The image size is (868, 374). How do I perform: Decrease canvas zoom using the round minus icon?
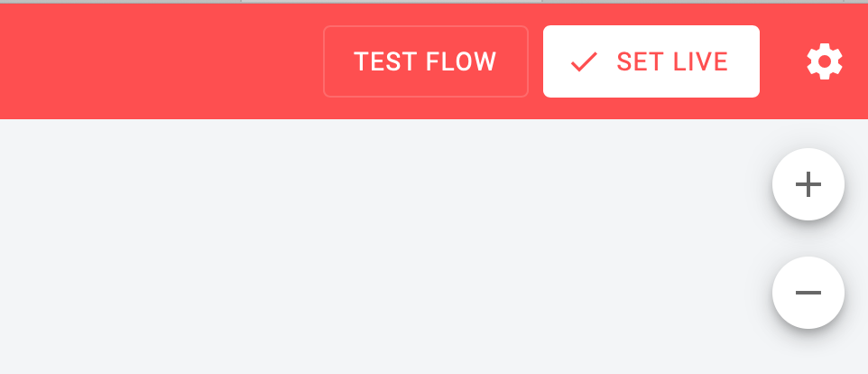pyautogui.click(x=808, y=293)
